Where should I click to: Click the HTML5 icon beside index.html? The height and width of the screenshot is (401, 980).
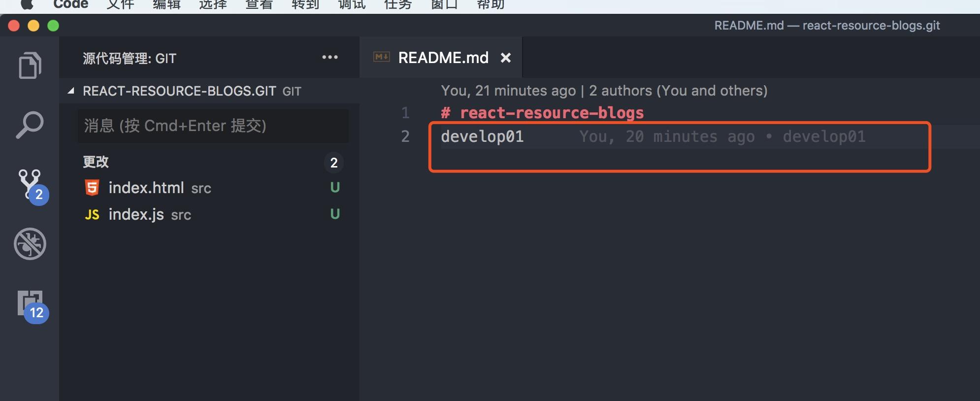point(92,188)
